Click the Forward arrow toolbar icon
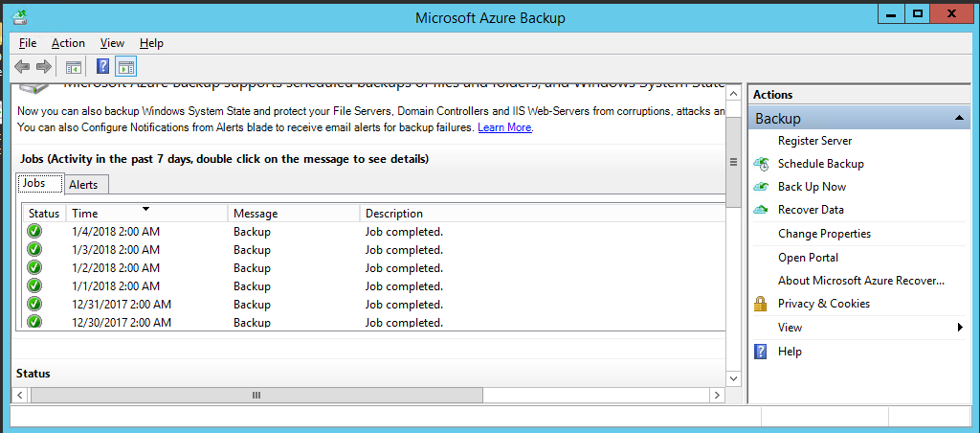This screenshot has width=980, height=433. tap(44, 66)
